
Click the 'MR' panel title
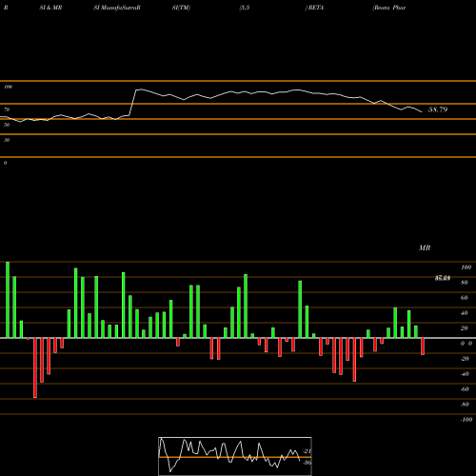425,248
